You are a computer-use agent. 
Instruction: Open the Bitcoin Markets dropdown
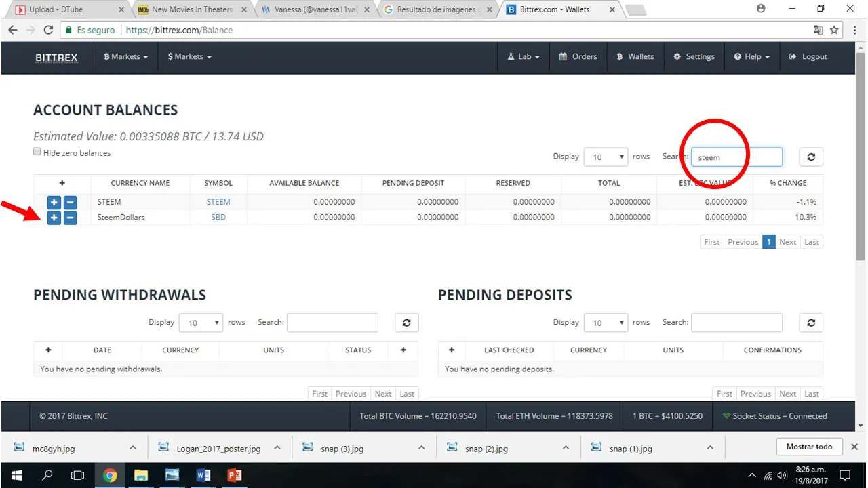[125, 57]
